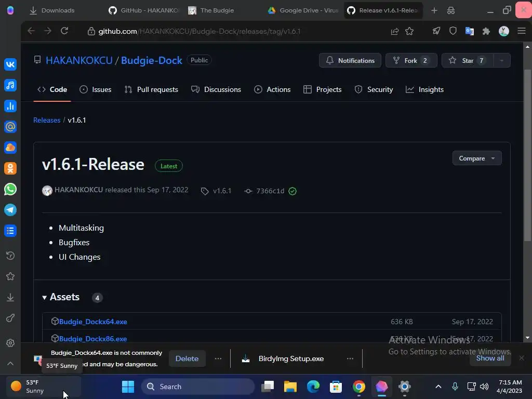Open Mail.ru @ sidebar icon

coord(10,127)
